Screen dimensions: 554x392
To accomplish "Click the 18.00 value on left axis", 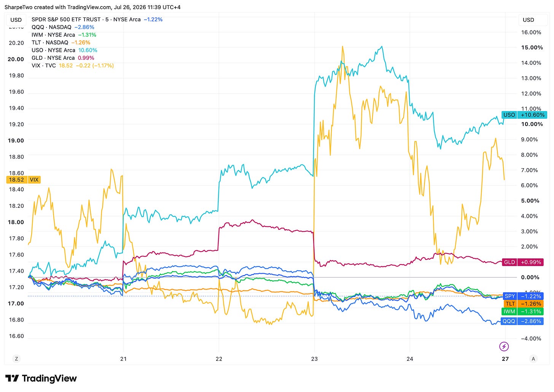I will 16,222.
